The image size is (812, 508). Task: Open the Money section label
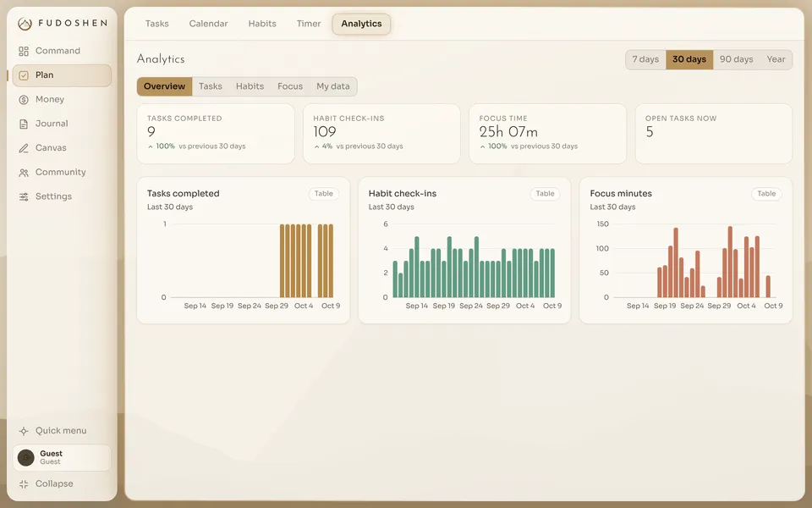[x=50, y=100]
